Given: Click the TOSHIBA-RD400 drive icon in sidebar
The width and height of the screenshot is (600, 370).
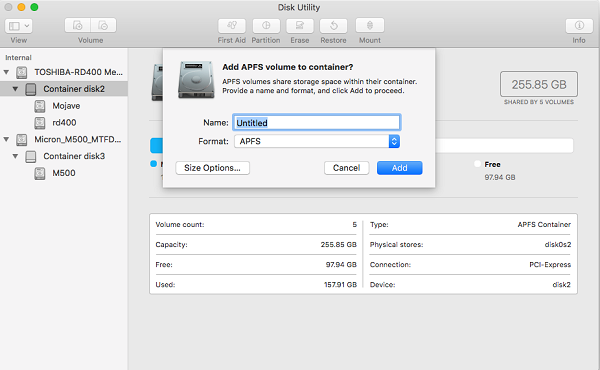Looking at the screenshot, I should (22, 72).
